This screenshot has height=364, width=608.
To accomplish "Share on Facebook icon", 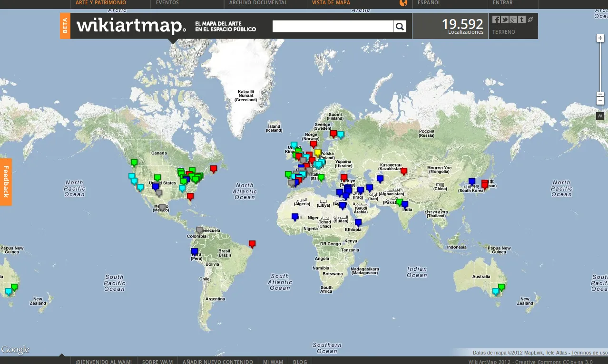I will pos(496,19).
